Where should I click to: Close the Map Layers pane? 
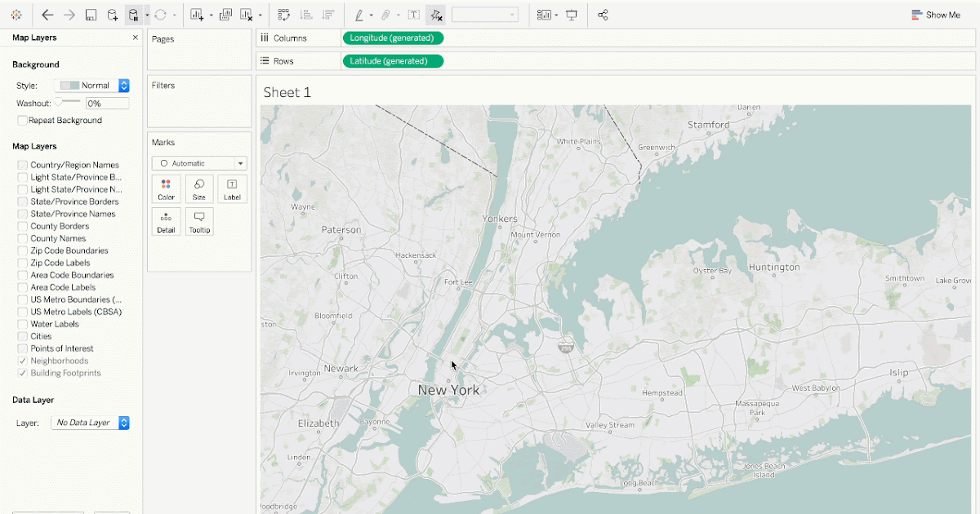tap(136, 38)
